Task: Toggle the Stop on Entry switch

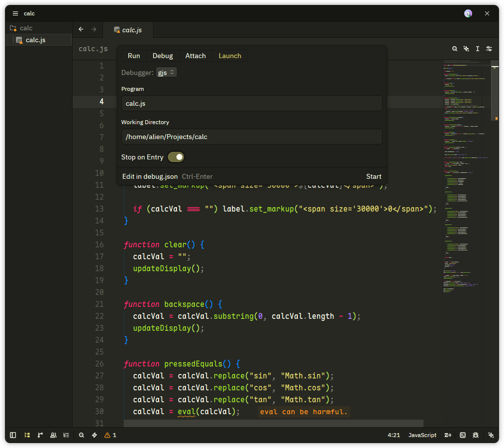Action: (x=176, y=157)
